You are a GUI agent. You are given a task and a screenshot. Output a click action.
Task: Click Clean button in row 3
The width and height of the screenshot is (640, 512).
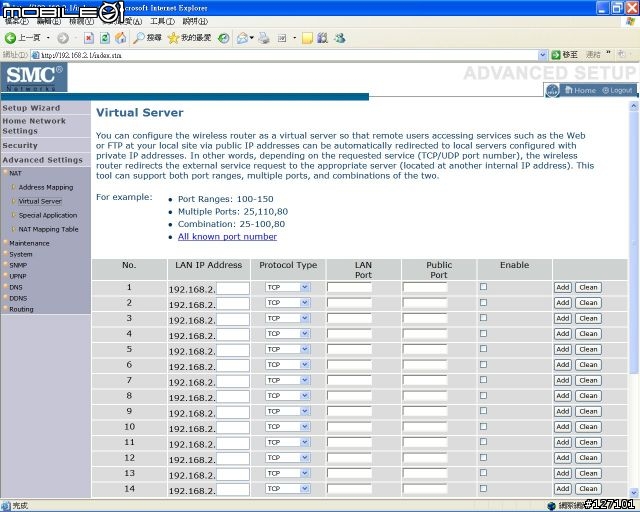click(x=588, y=318)
